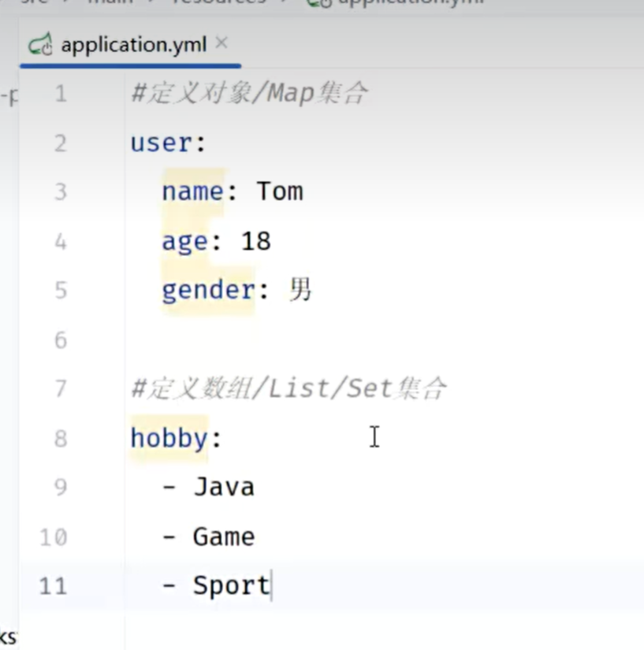Click line number 3 in the gutter

[61, 192]
